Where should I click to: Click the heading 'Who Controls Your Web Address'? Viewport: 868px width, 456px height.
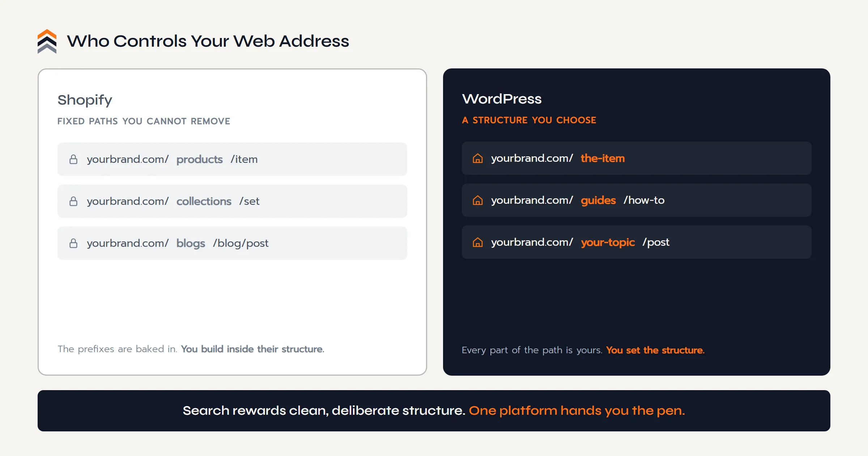coord(208,41)
